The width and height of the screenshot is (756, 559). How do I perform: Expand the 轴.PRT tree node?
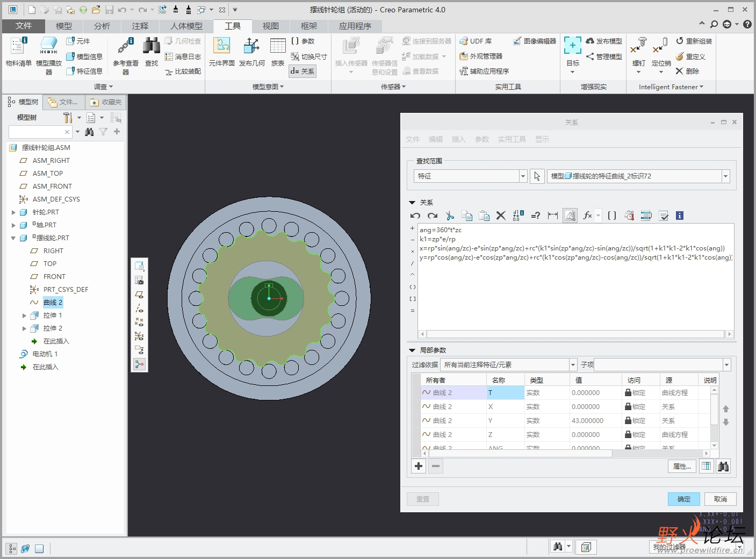(x=13, y=225)
